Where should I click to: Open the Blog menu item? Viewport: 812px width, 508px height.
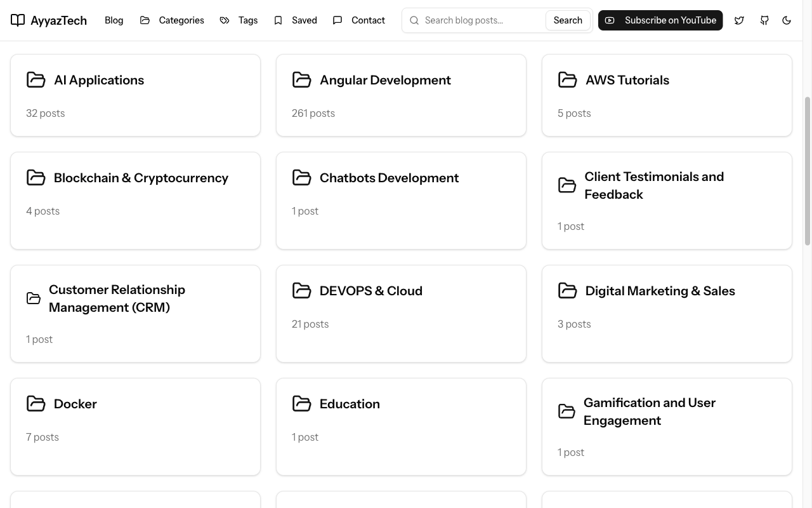(114, 20)
